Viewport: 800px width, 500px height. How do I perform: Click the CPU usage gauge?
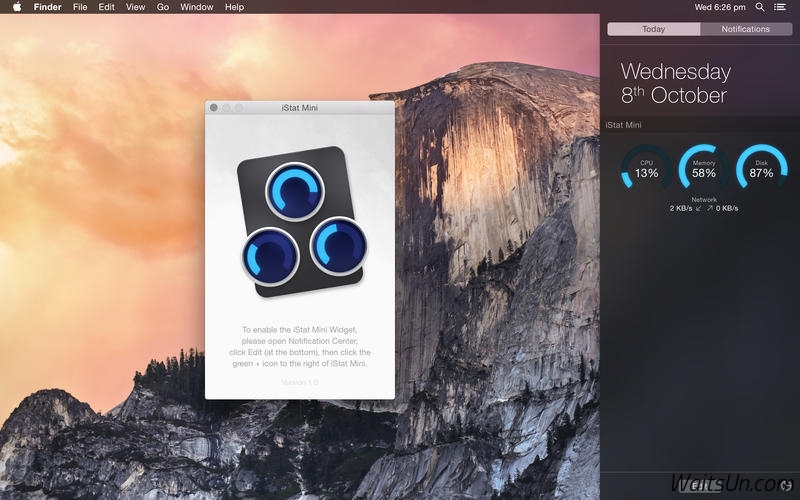coord(646,168)
